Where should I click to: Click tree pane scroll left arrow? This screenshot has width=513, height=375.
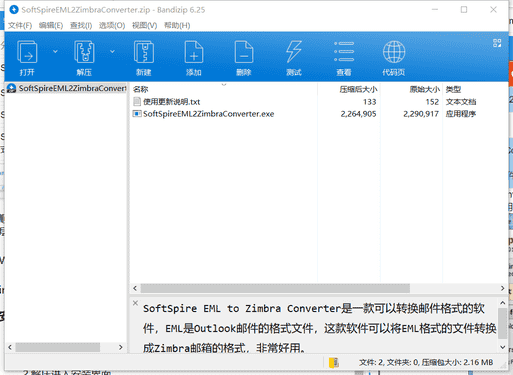[10, 347]
